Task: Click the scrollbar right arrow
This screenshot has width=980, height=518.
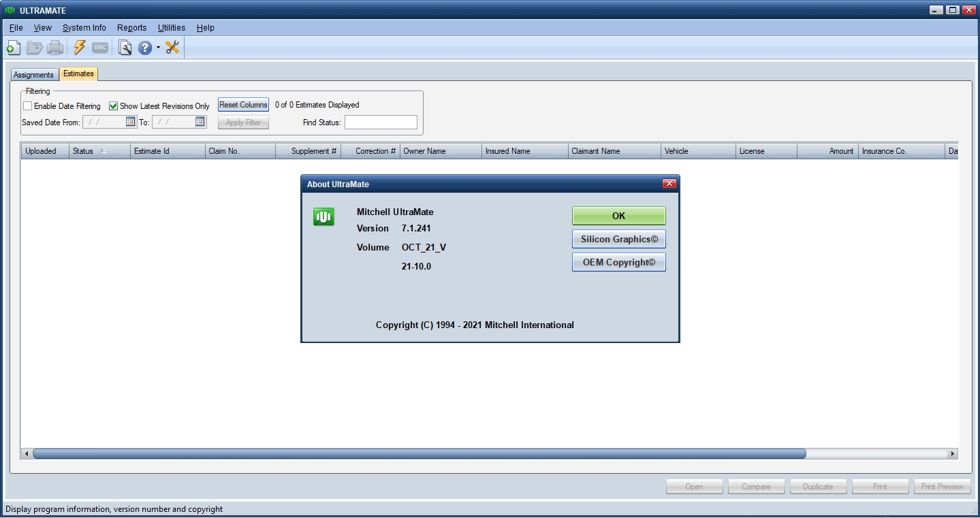Action: point(952,453)
